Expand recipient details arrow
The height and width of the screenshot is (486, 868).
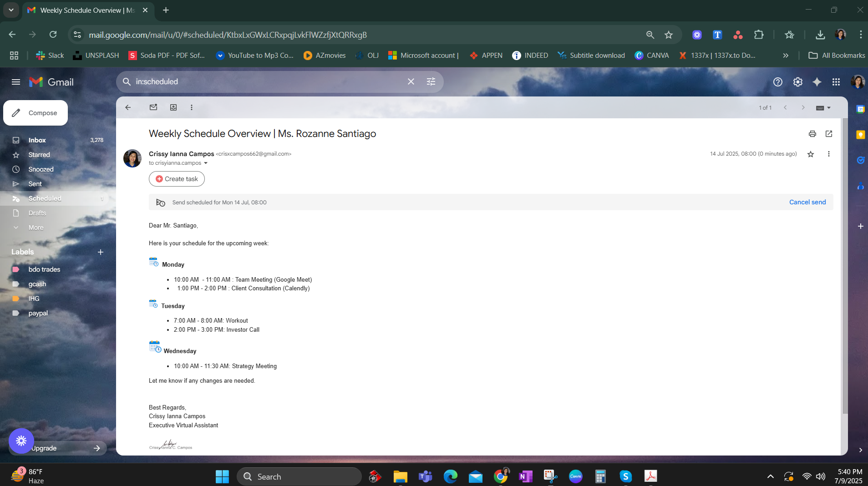click(206, 163)
